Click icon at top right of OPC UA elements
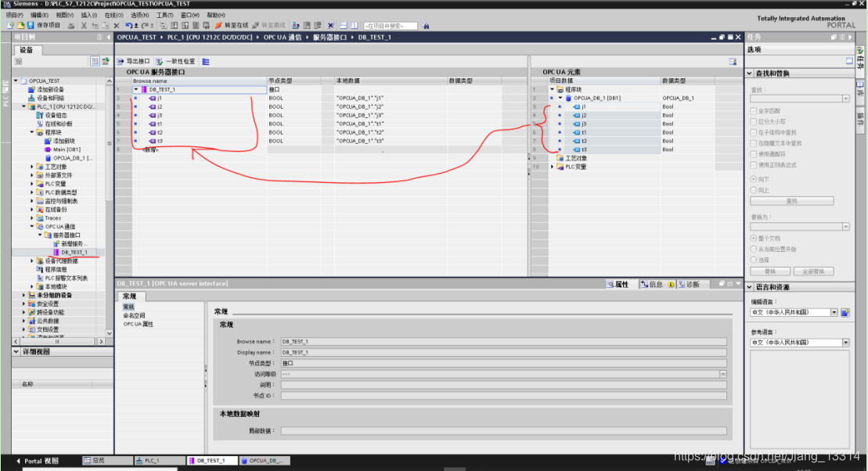This screenshot has width=868, height=471. click(733, 62)
